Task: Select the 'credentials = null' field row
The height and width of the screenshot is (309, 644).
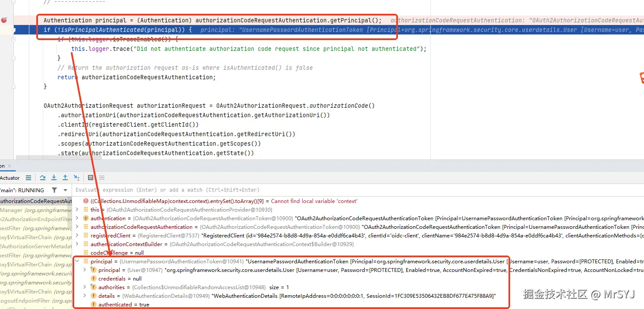Action: (x=358, y=278)
